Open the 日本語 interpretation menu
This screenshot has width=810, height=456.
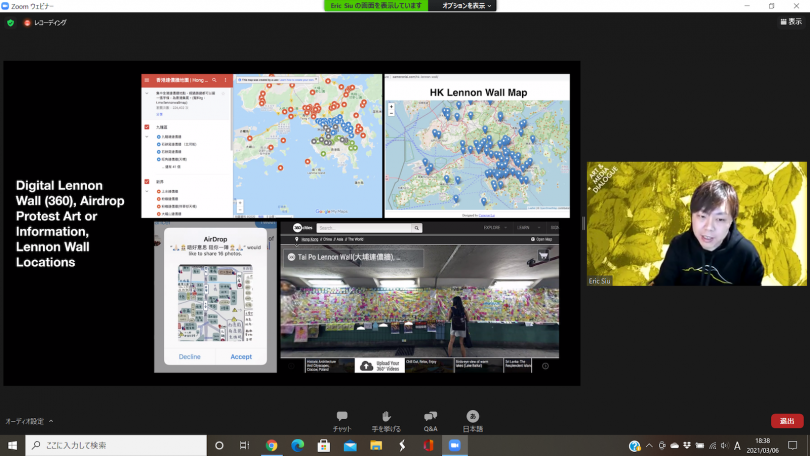(x=472, y=421)
